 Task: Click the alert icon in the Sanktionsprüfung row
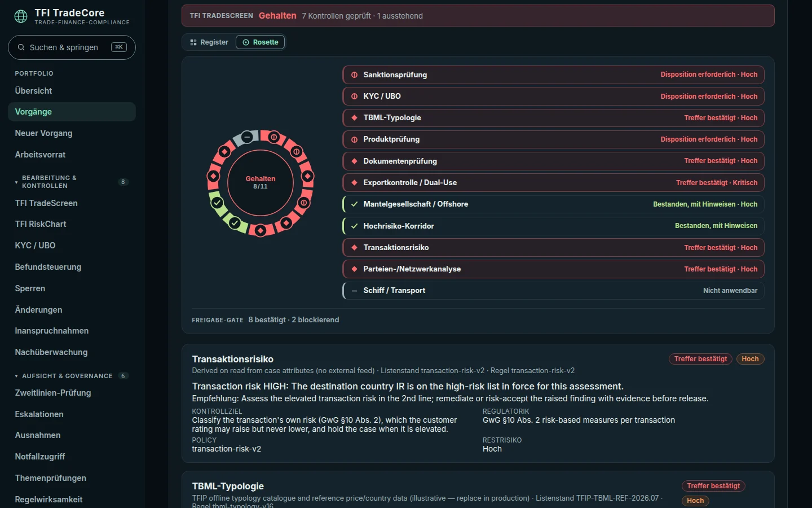(354, 75)
